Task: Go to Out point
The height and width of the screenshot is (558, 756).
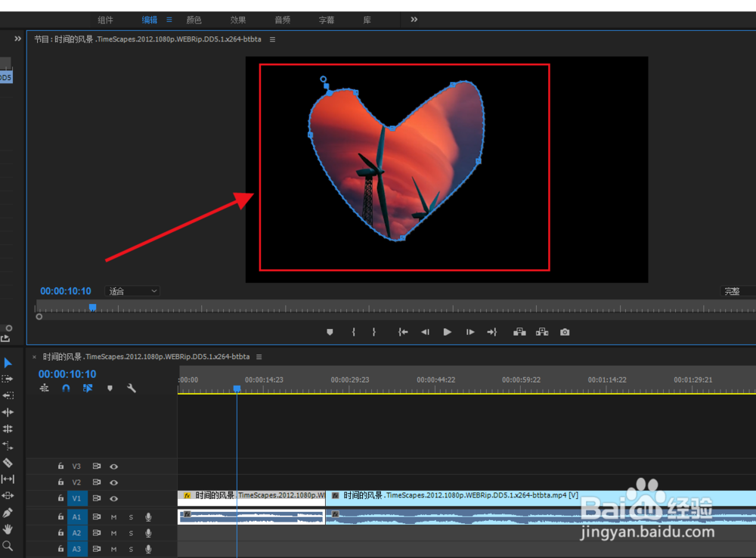Action: coord(492,332)
